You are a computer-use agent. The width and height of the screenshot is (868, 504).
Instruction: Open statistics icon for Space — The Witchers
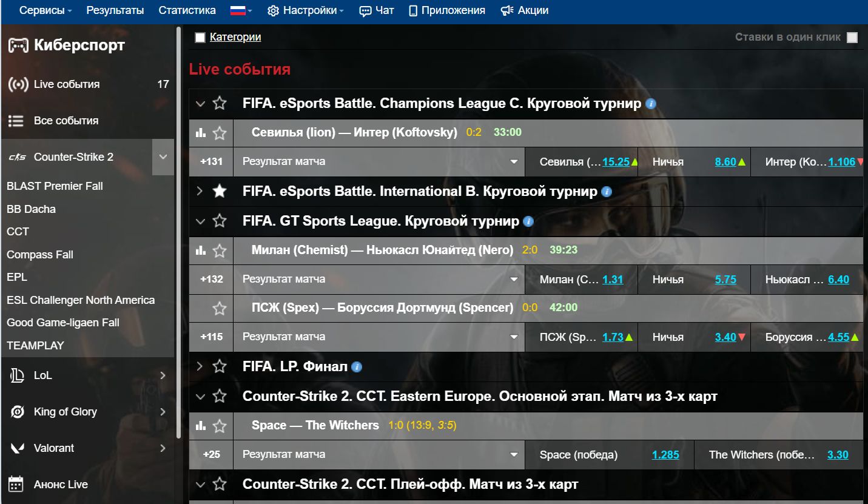tap(201, 426)
